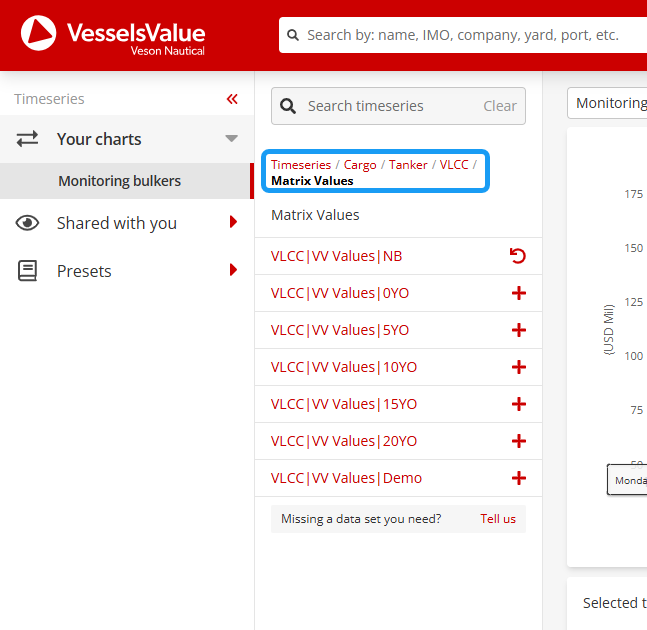Expand the Presets section

click(x=233, y=270)
